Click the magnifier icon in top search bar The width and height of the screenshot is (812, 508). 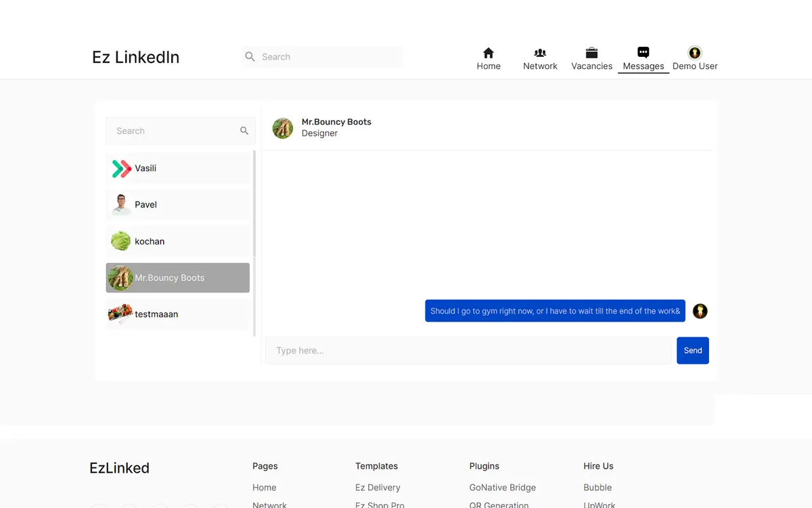250,57
